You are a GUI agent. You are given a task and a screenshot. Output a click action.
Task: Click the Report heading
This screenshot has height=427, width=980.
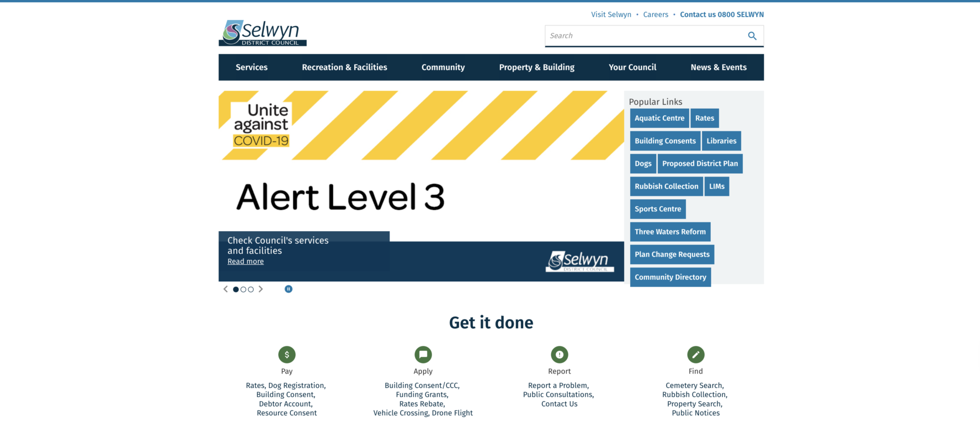pyautogui.click(x=560, y=371)
